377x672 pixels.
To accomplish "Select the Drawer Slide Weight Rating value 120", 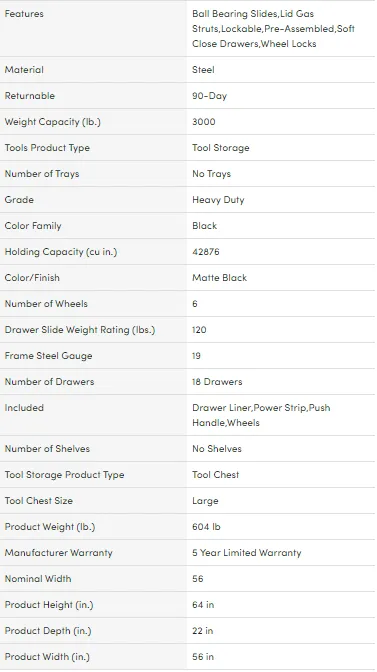I will [x=199, y=330].
